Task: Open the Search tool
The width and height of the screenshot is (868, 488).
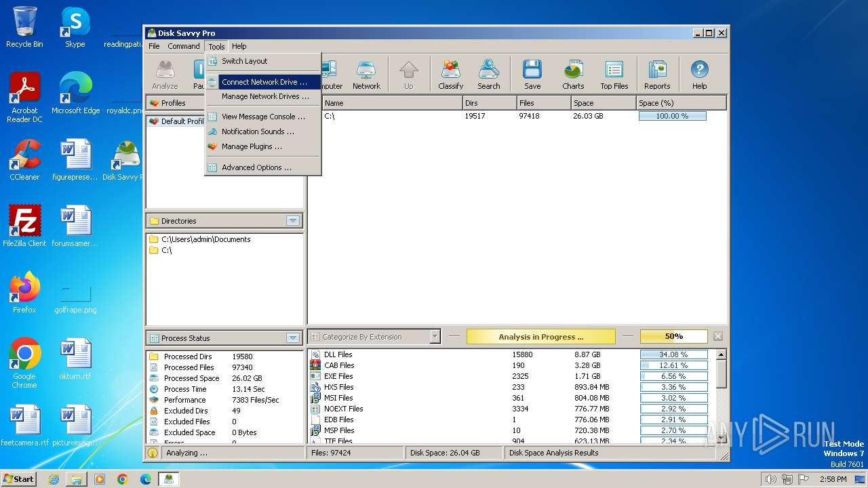Action: pyautogui.click(x=488, y=75)
